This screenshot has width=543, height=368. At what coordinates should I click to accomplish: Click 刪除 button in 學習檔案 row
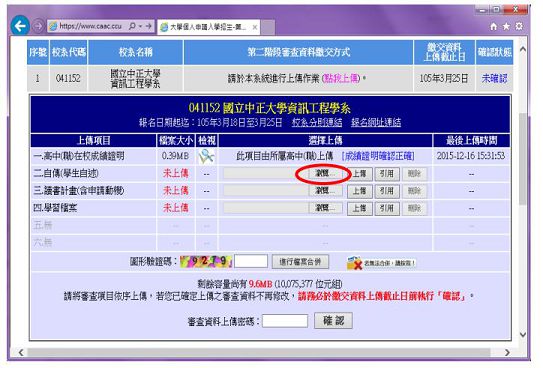415,208
